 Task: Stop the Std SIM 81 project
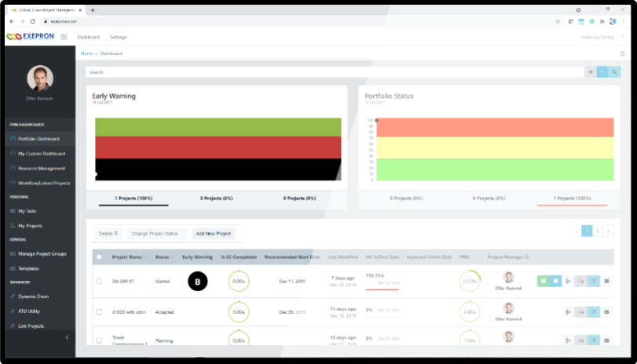pos(555,281)
